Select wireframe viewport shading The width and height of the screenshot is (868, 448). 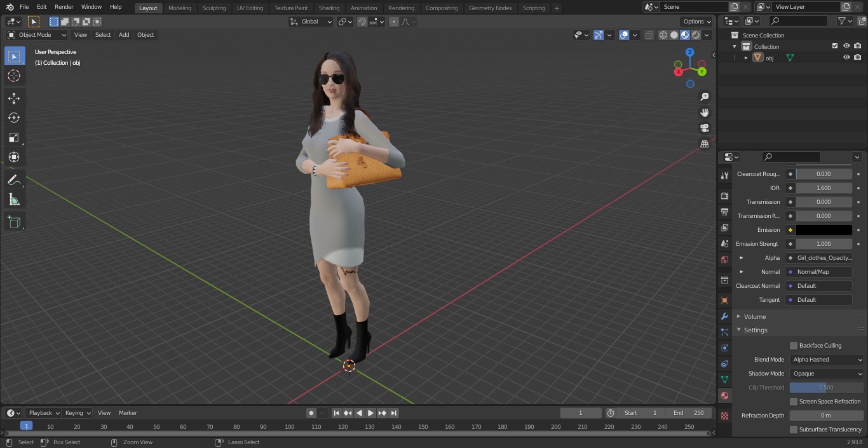[663, 35]
